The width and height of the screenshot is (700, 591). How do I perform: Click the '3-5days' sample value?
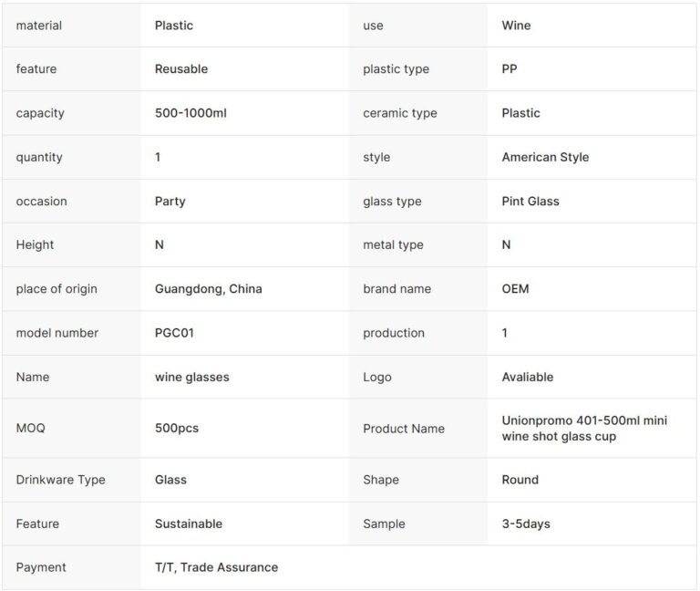coord(526,524)
